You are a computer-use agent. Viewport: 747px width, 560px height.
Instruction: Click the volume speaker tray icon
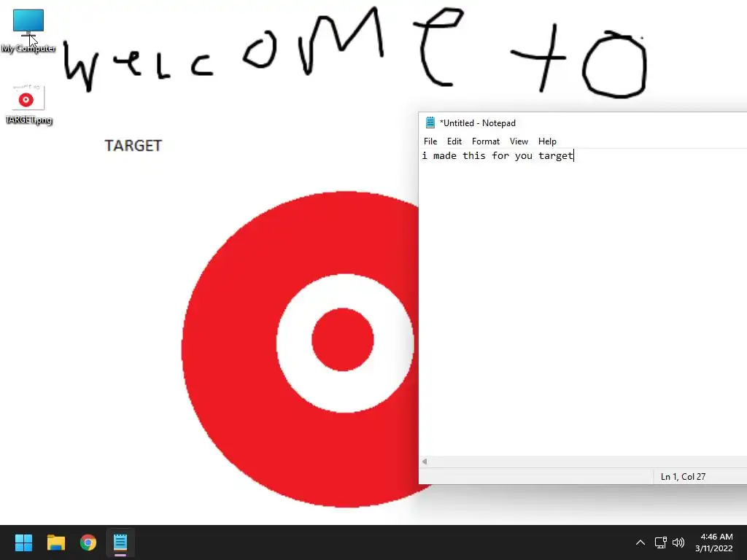[678, 542]
